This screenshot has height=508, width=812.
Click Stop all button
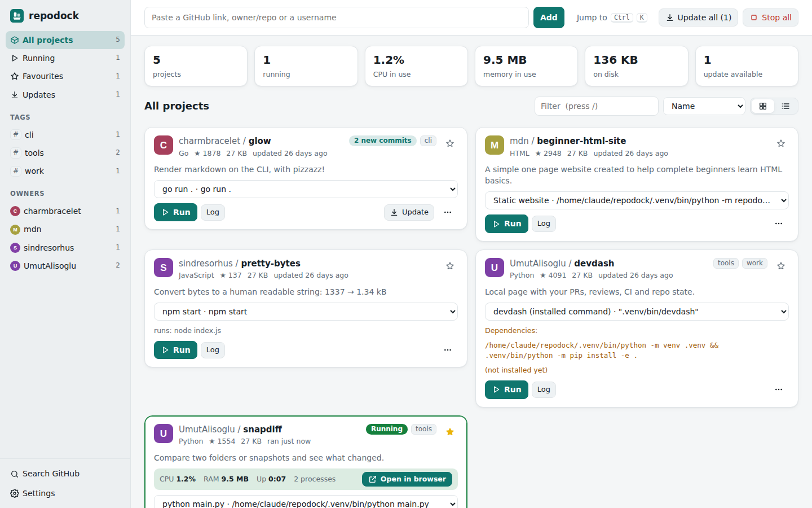coord(770,17)
